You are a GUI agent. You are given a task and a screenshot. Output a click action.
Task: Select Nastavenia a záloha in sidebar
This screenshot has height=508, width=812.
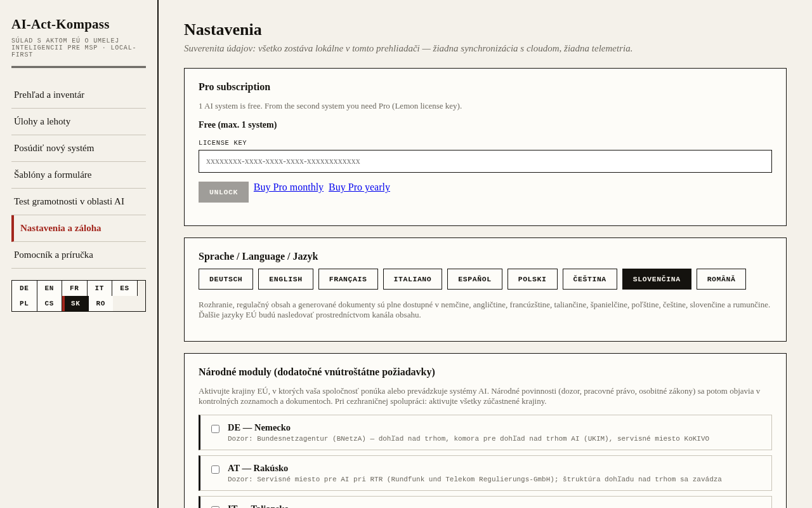pos(79,228)
